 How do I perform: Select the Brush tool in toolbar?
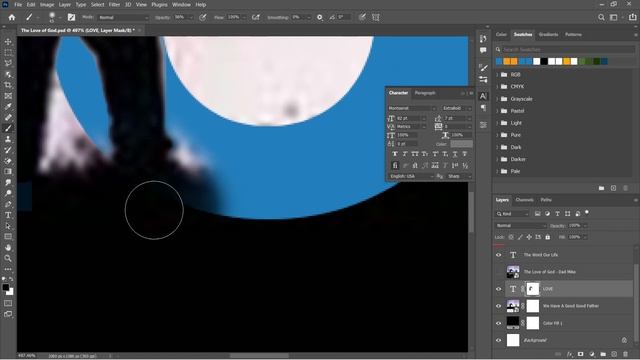click(8, 128)
